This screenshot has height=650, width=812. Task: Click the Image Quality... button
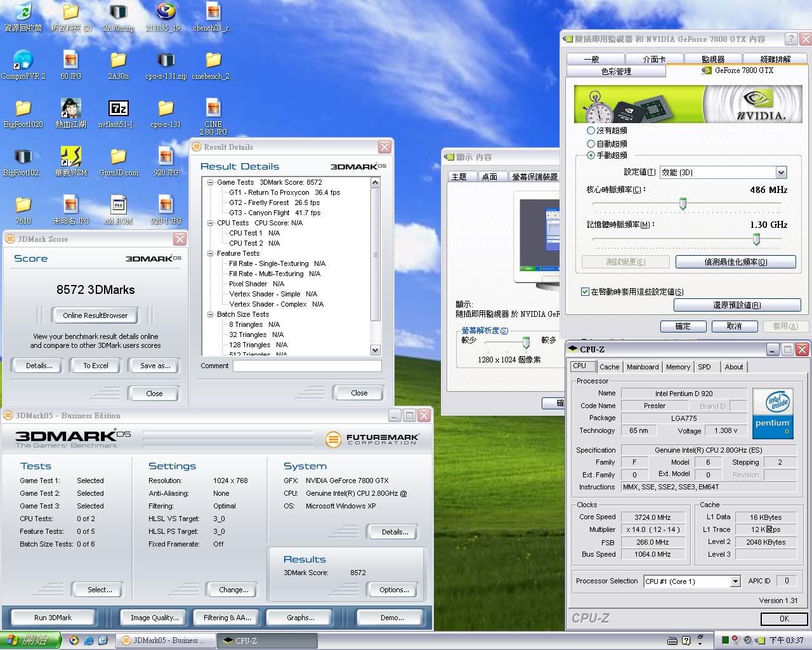coord(154,617)
